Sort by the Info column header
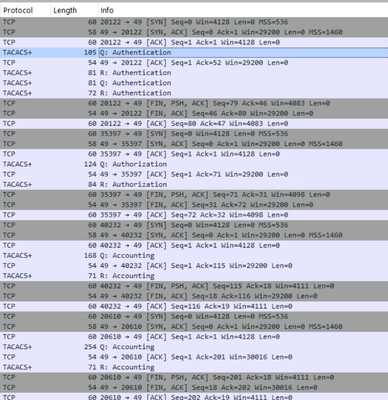Image resolution: width=388 pixels, height=400 pixels. coord(243,10)
